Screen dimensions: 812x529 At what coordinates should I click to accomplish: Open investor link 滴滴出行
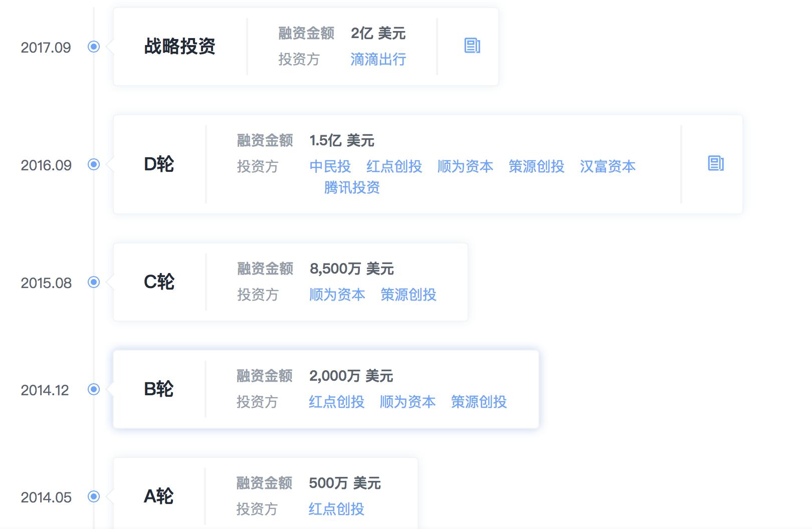tap(378, 60)
